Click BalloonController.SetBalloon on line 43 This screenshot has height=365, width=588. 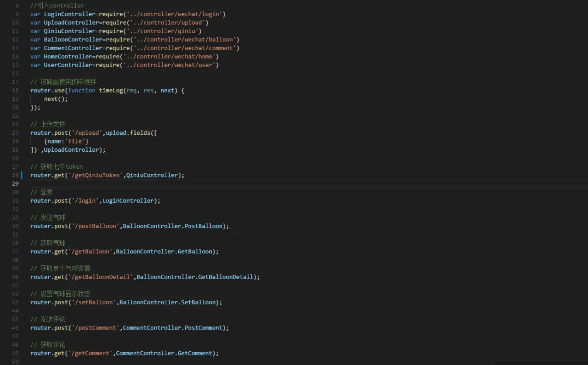click(x=168, y=302)
